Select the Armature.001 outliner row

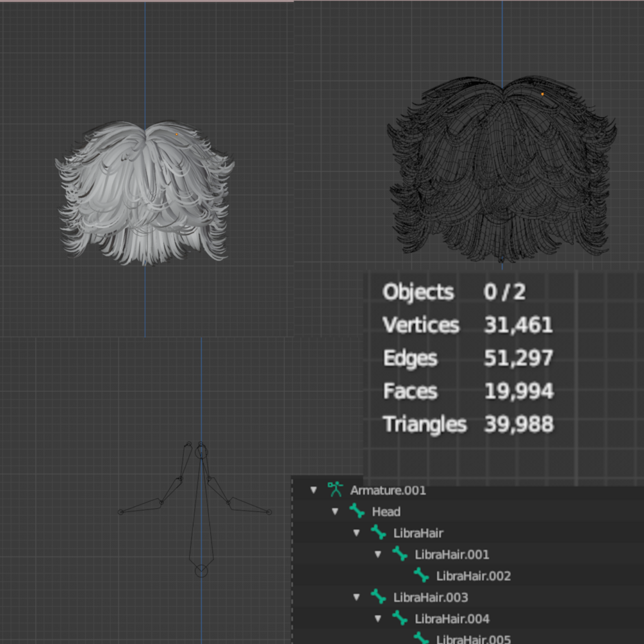(x=468, y=490)
